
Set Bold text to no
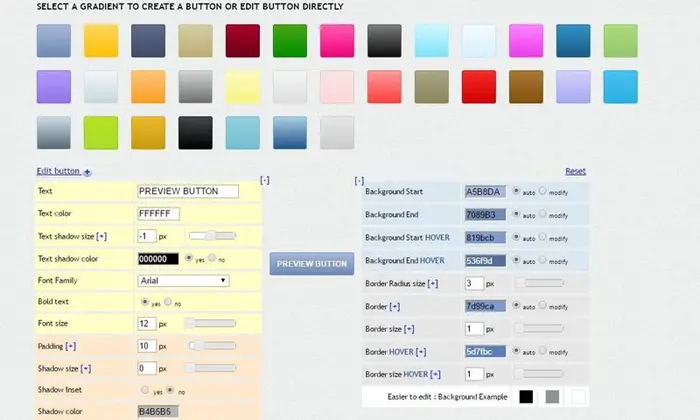pyautogui.click(x=168, y=302)
